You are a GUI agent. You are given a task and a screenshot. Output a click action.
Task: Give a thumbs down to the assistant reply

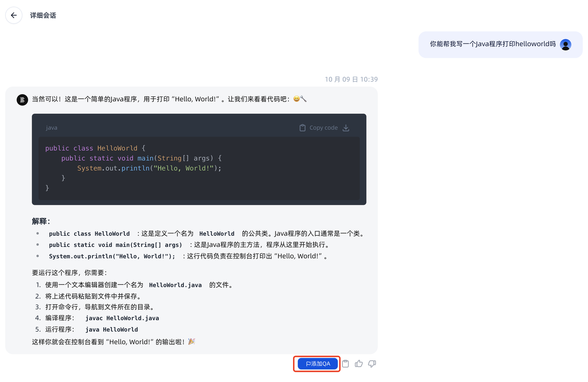click(372, 363)
